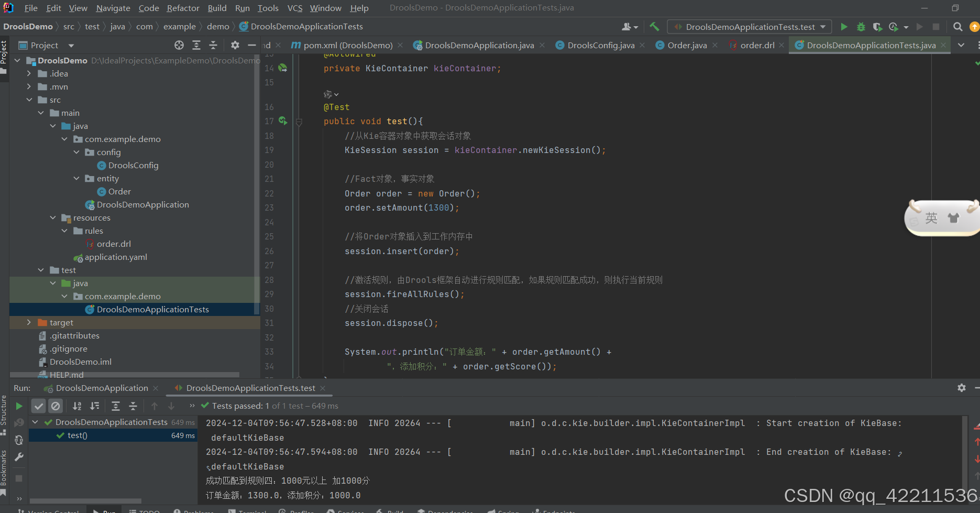Select the test() result row

point(113,435)
